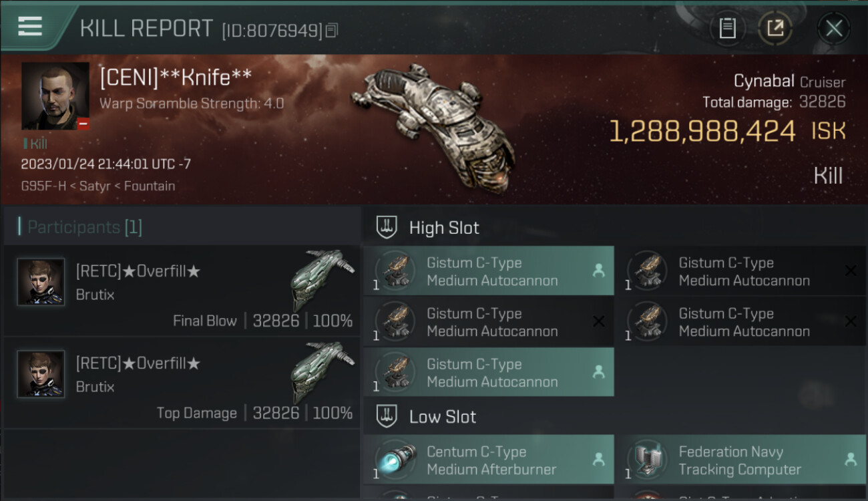Open the clipboard notes icon

pos(727,28)
